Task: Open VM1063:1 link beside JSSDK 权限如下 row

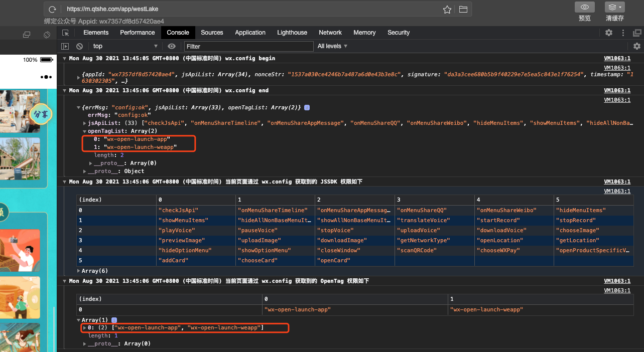Action: [617, 182]
